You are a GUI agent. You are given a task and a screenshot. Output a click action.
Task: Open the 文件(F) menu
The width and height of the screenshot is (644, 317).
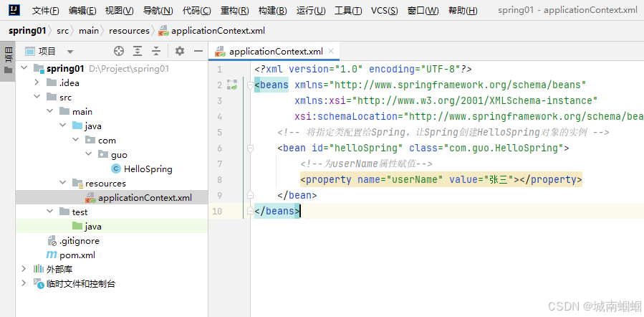point(45,11)
